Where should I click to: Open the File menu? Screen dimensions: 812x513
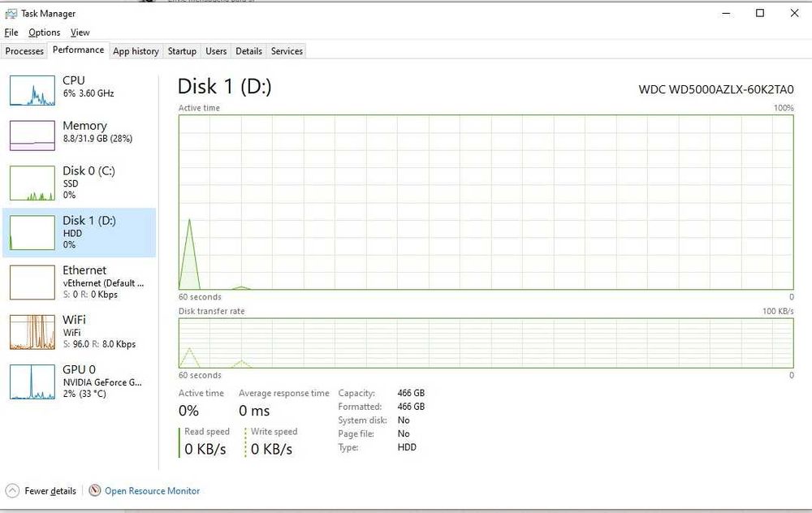[11, 32]
